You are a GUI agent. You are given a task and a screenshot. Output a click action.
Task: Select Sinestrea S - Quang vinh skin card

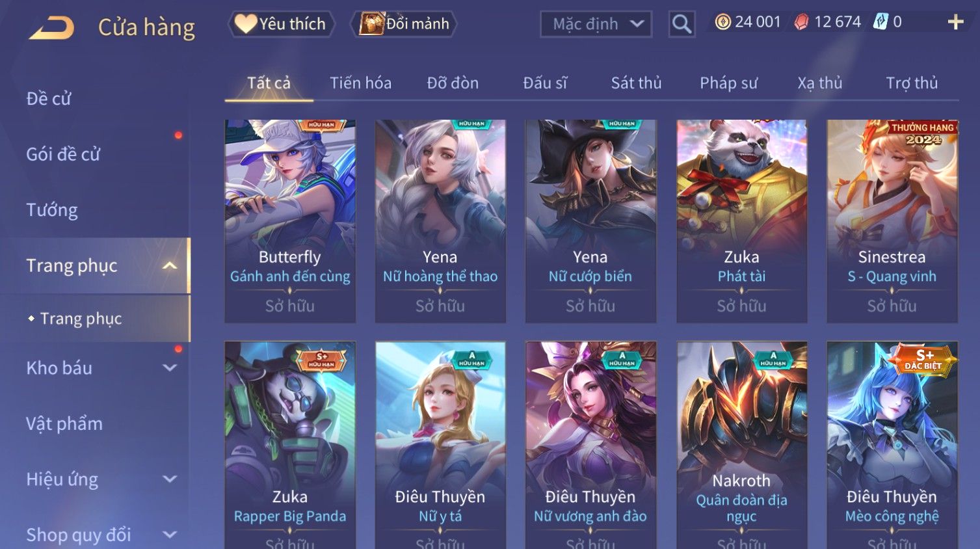click(892, 221)
